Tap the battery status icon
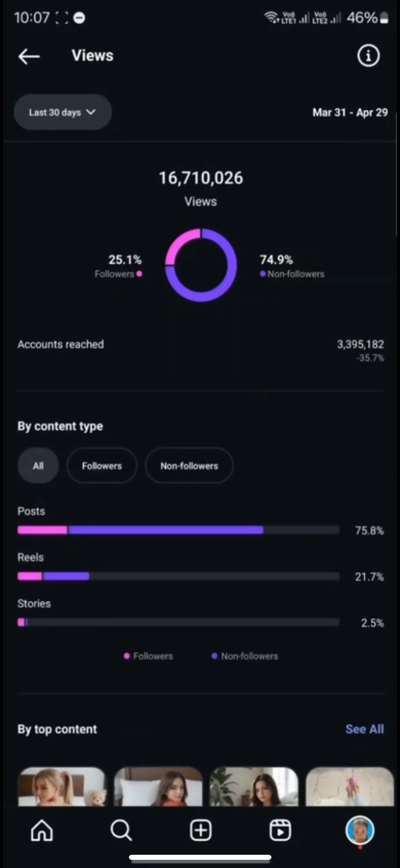This screenshot has width=400, height=868. (384, 18)
